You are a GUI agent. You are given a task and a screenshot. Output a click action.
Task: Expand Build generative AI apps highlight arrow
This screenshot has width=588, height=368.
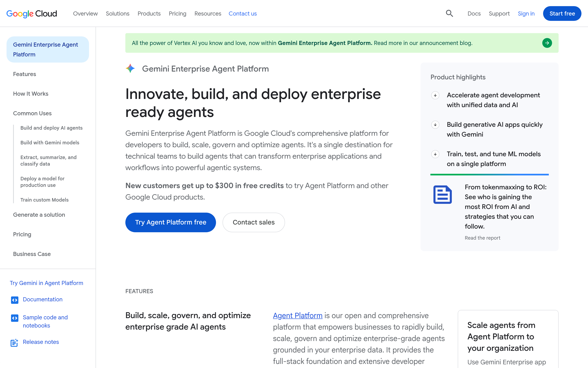pyautogui.click(x=435, y=125)
